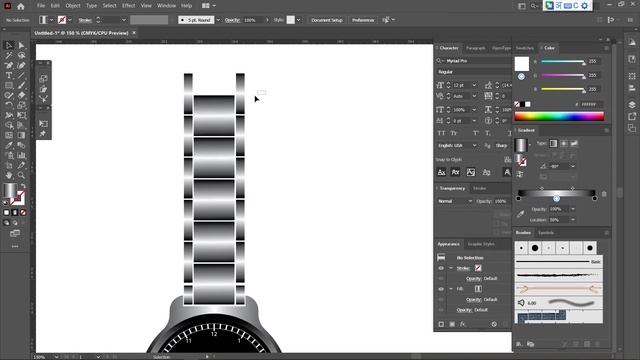Click Stroke label in control bar
640x360 pixels.
[85, 20]
